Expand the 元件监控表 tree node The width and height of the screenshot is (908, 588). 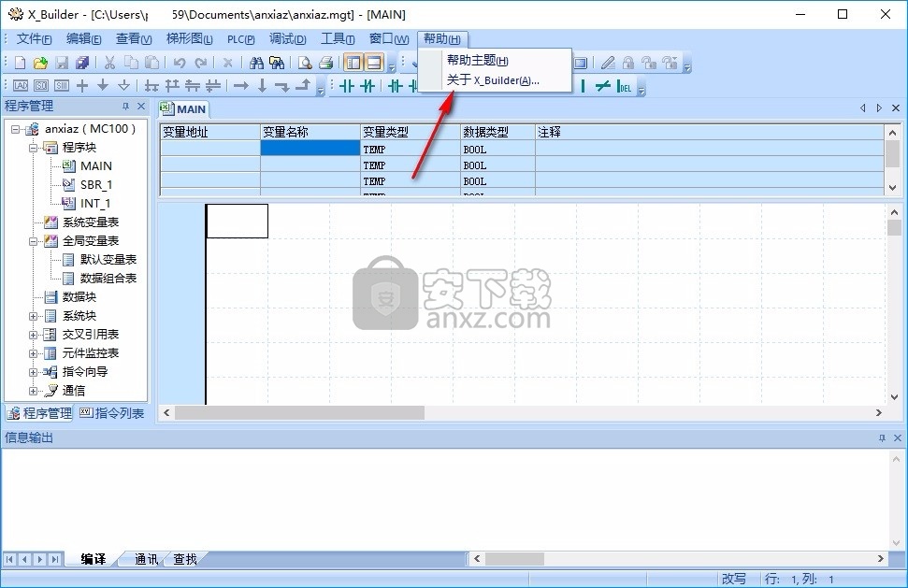pyautogui.click(x=33, y=353)
